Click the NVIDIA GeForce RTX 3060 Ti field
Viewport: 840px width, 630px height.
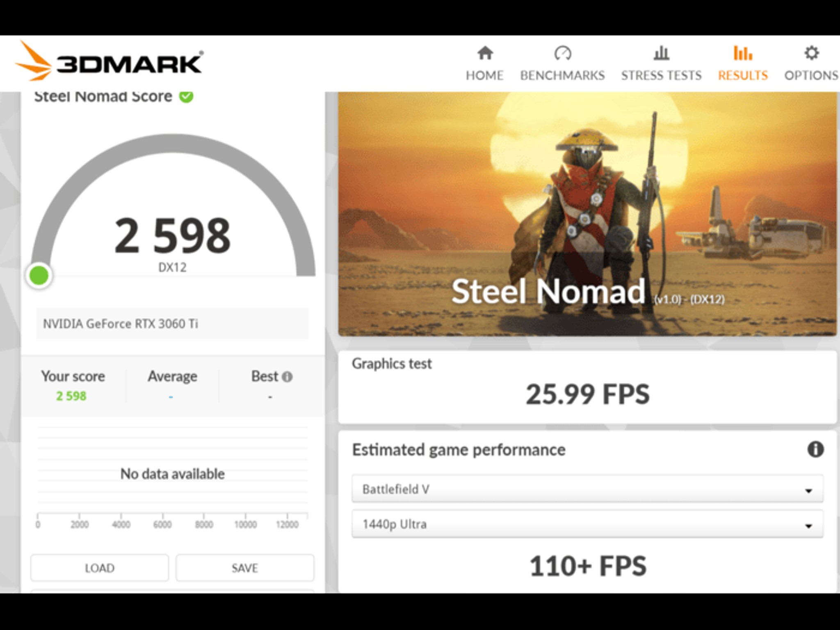click(x=172, y=324)
